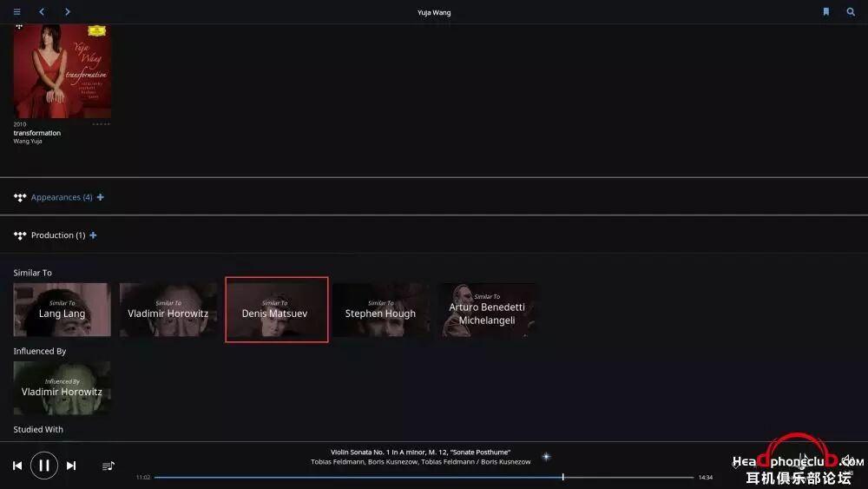
Task: Open similar artist Stephen Hough
Action: point(381,309)
